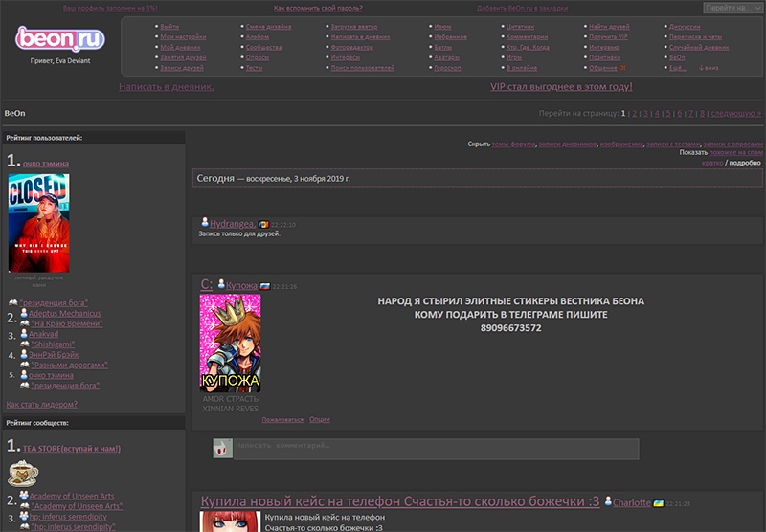Click community icon beside hp: inferus serendipity
Image resolution: width=766 pixels, height=532 pixels.
pyautogui.click(x=24, y=516)
